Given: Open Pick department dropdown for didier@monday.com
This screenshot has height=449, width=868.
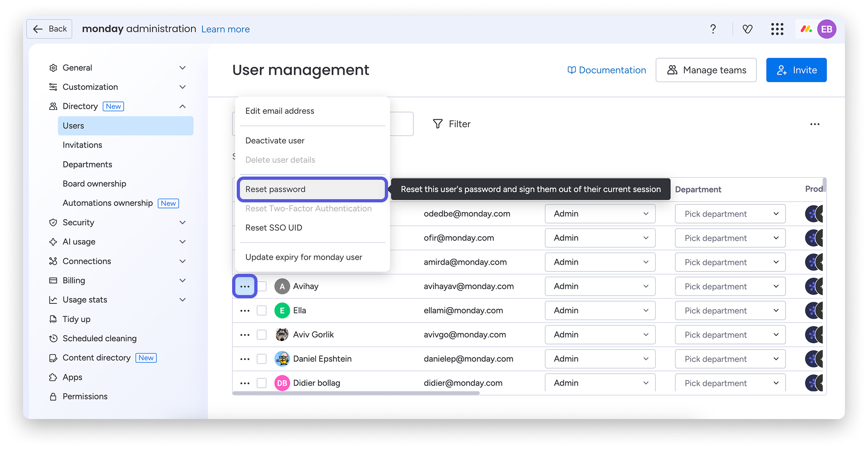Looking at the screenshot, I should [x=730, y=383].
